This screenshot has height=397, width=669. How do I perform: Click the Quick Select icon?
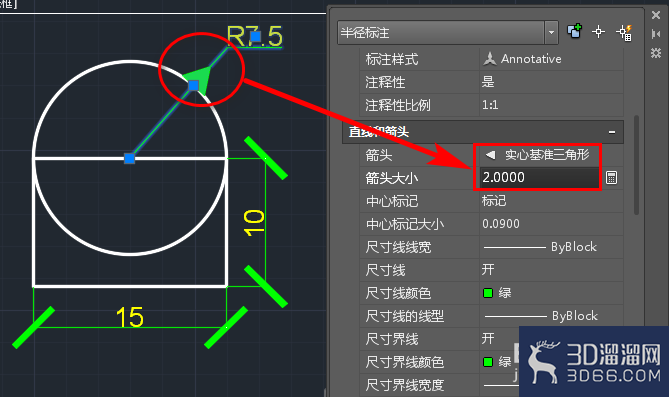coord(624,32)
